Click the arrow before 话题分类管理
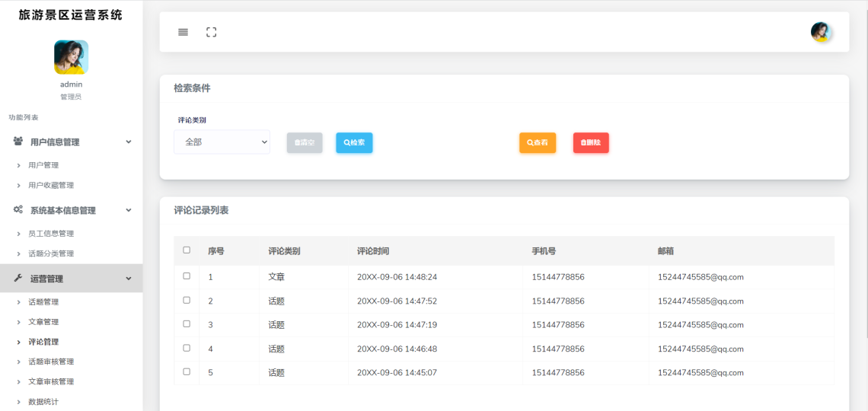The width and height of the screenshot is (868, 411). point(19,254)
